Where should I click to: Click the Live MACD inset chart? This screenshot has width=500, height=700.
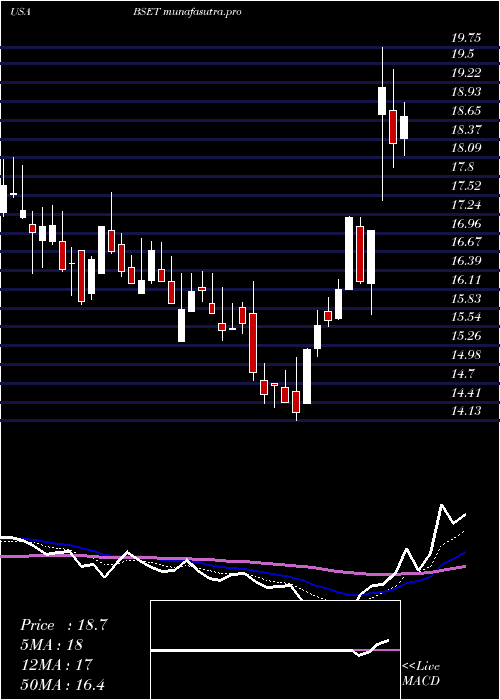point(275,650)
